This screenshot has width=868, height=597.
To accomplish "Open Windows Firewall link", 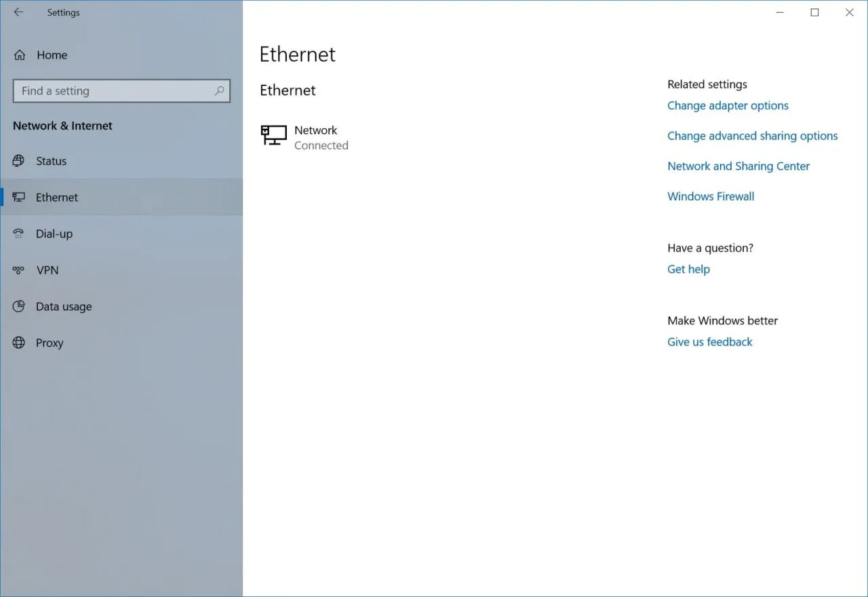I will (711, 196).
